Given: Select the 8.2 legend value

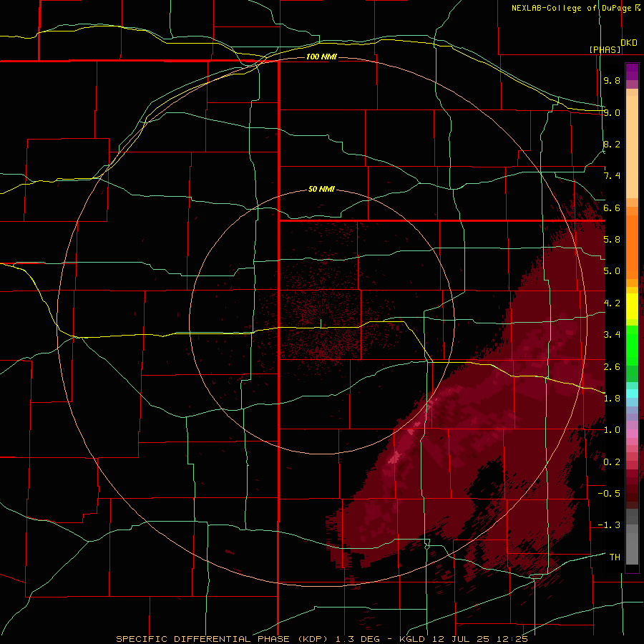Looking at the screenshot, I should [x=612, y=144].
